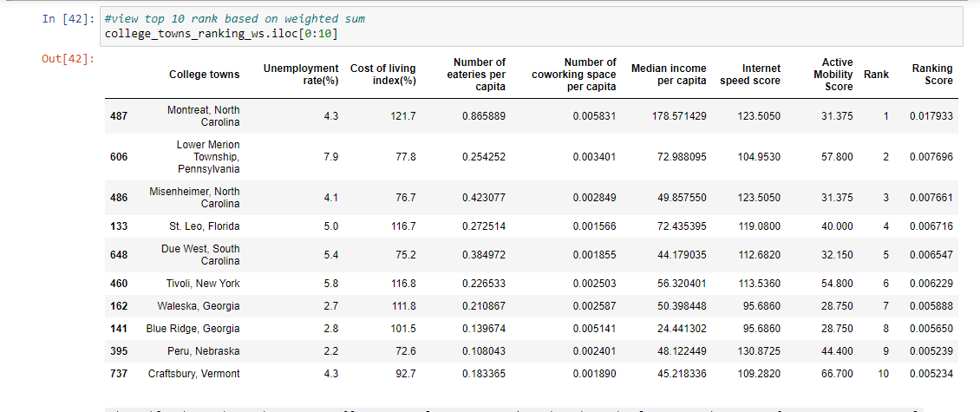Select row index 606

[119, 157]
